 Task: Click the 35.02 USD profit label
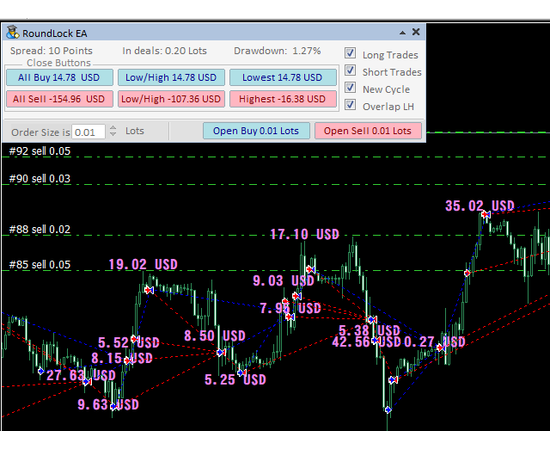(480, 206)
